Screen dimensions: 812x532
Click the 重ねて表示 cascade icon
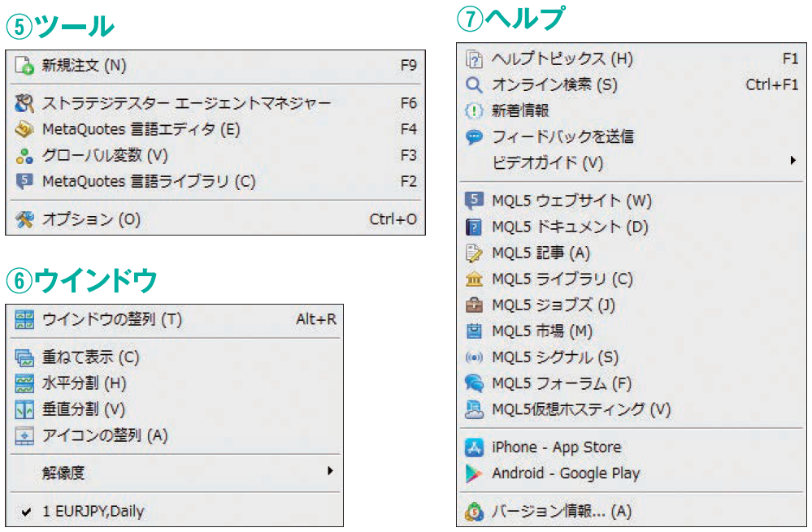point(24,357)
